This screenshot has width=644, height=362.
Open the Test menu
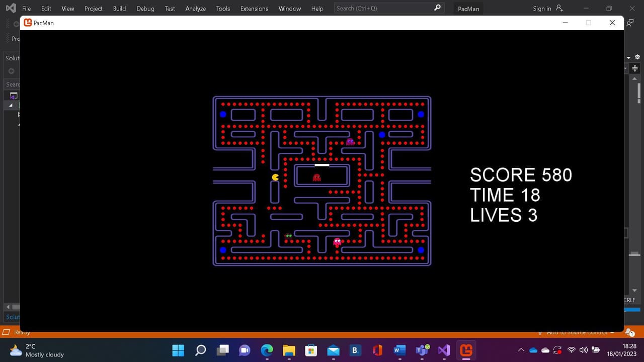tap(170, 9)
